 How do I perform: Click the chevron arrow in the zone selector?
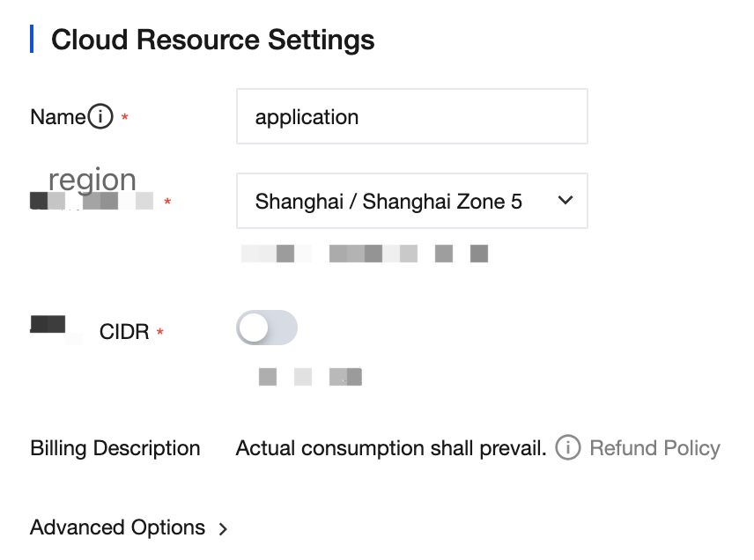point(565,201)
